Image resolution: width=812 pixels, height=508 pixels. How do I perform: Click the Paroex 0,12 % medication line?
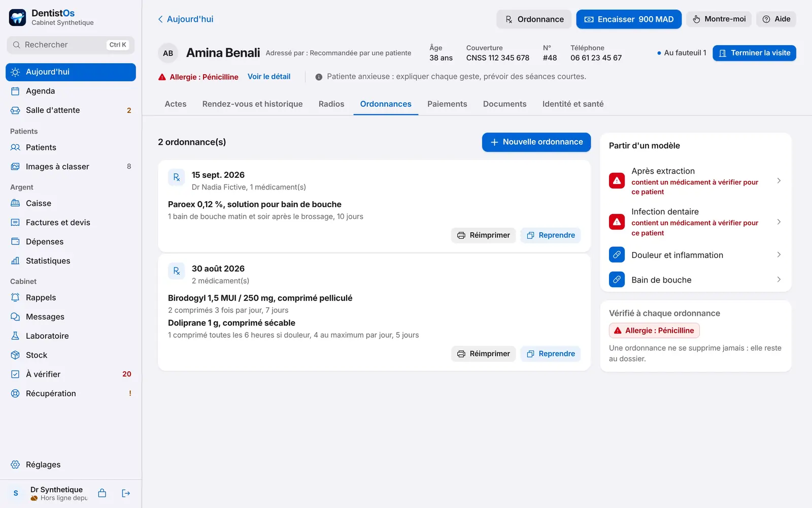(255, 204)
